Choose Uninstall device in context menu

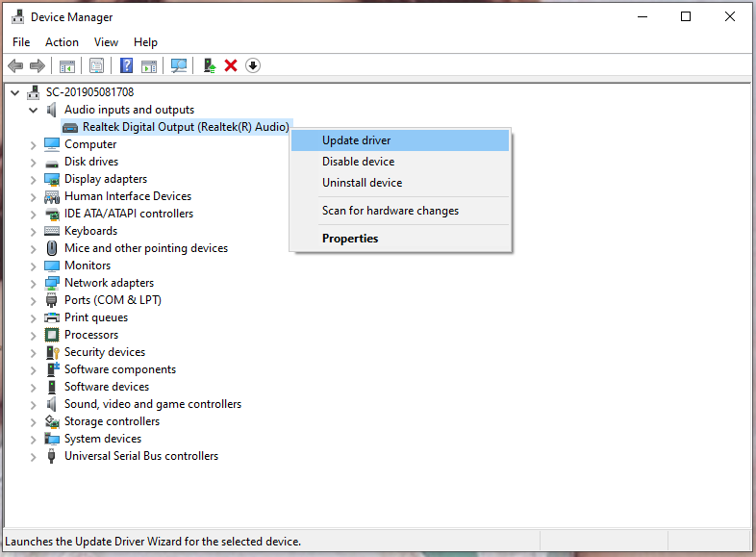click(400, 183)
